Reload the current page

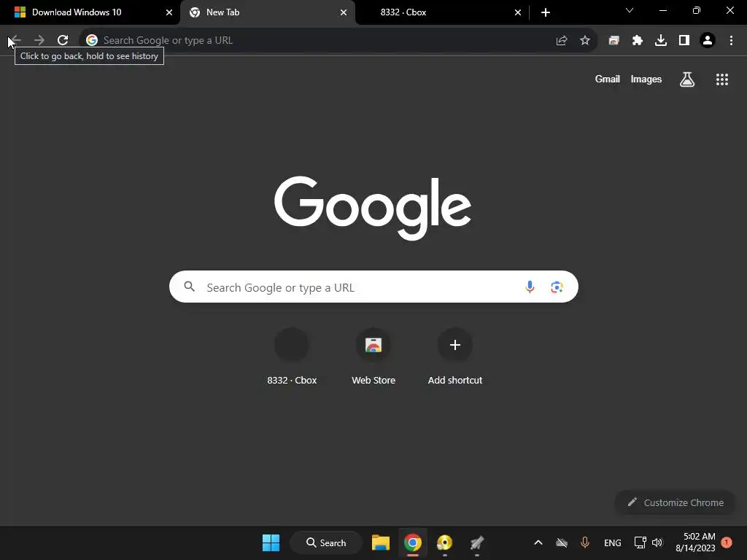tap(63, 40)
